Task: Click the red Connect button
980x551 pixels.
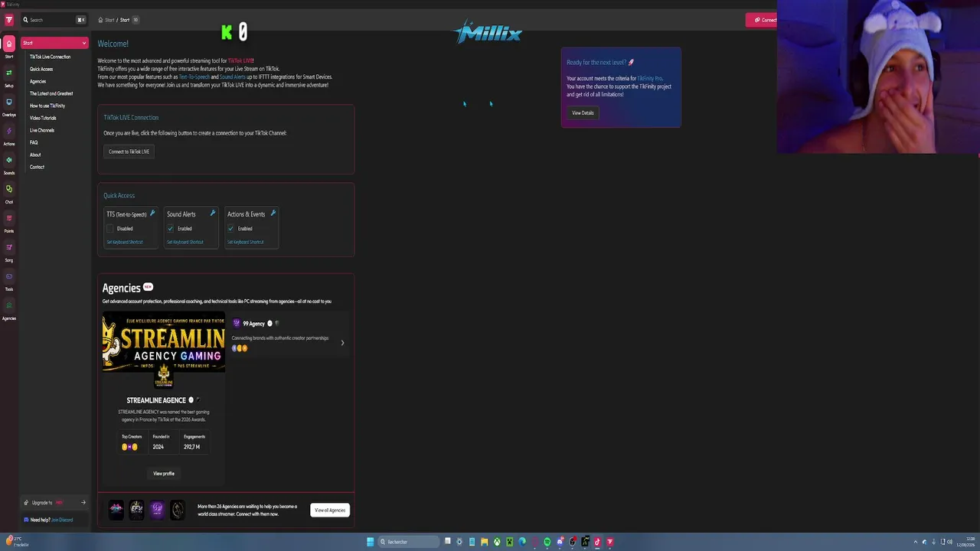Action: coord(762,20)
